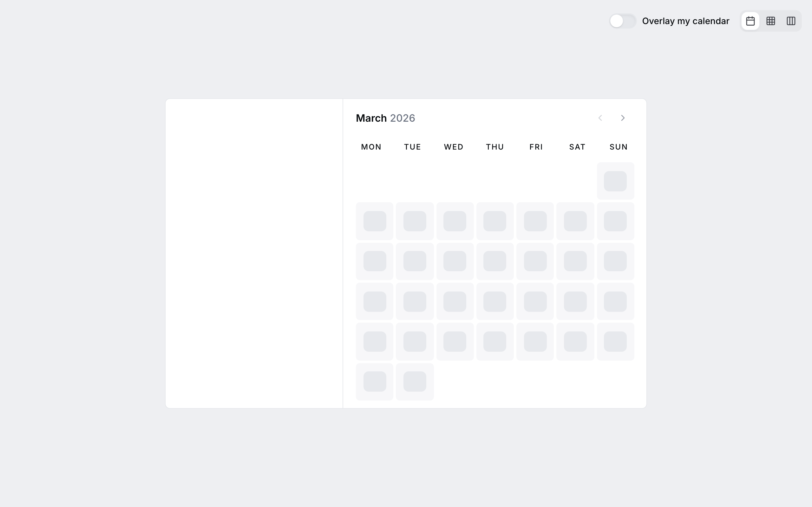Pick the Monday cell in second row
This screenshot has width=812, height=507.
pyautogui.click(x=375, y=221)
